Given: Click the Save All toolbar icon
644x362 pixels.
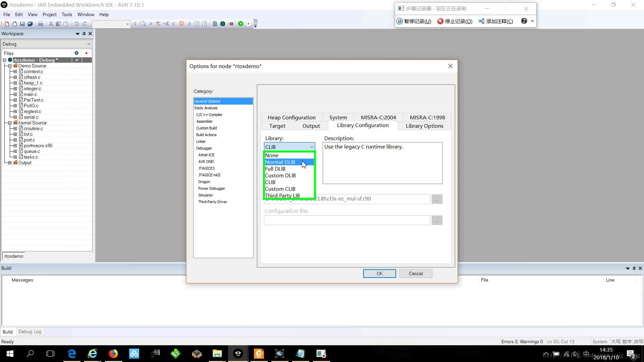Looking at the screenshot, I should click(30, 24).
